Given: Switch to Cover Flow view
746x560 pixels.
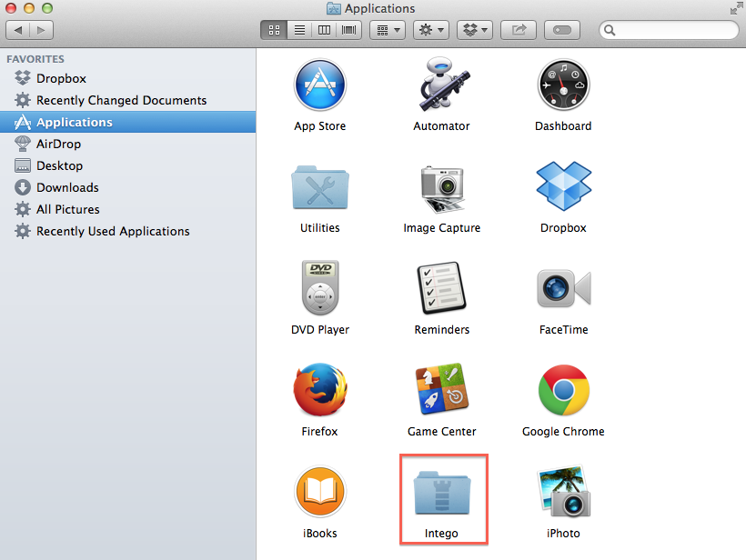Looking at the screenshot, I should click(348, 30).
